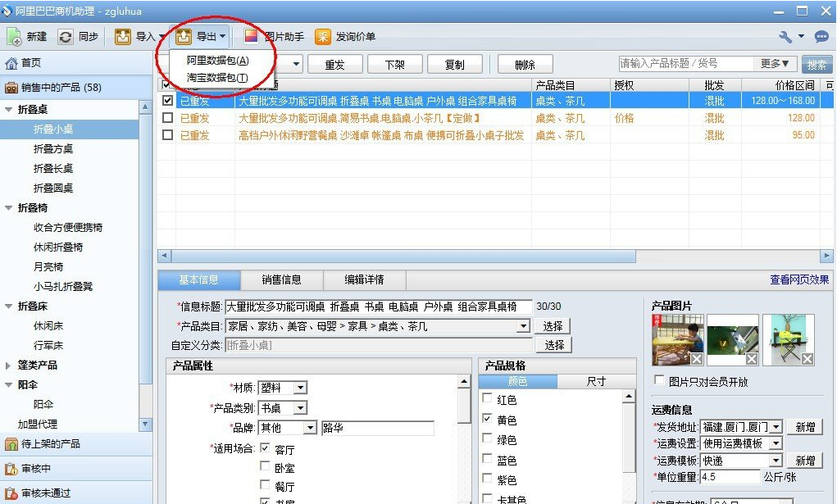Choose 淘宝数据包(T) from export menu
Viewport: 837px width, 504px height.
(x=217, y=77)
